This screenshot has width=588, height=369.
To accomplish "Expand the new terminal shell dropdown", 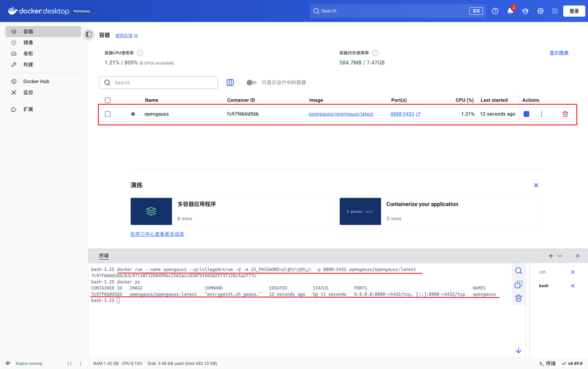I will (x=560, y=256).
